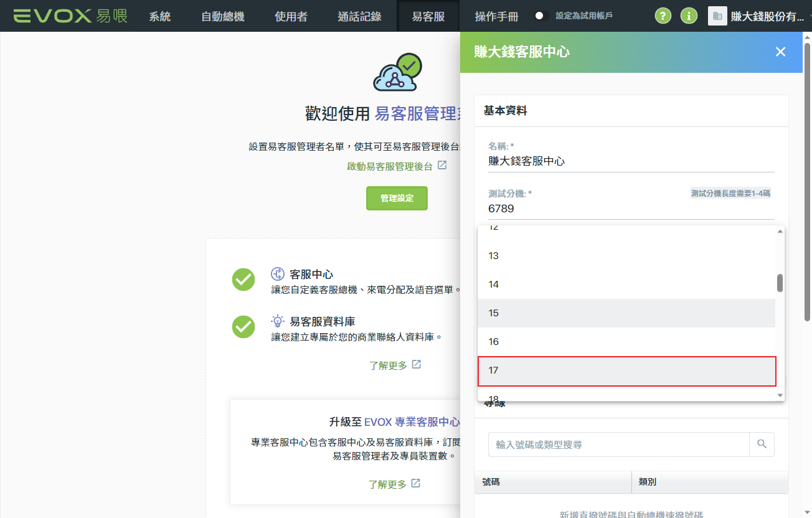Click the EVOX 專業客服中心 upgrade link
Screen dimensions: 812x518
pos(412,421)
